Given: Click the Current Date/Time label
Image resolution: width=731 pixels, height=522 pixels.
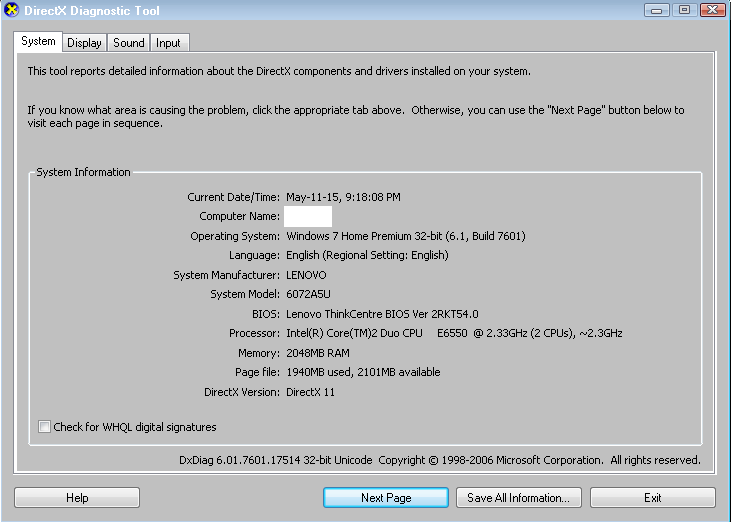Looking at the screenshot, I should tap(233, 197).
